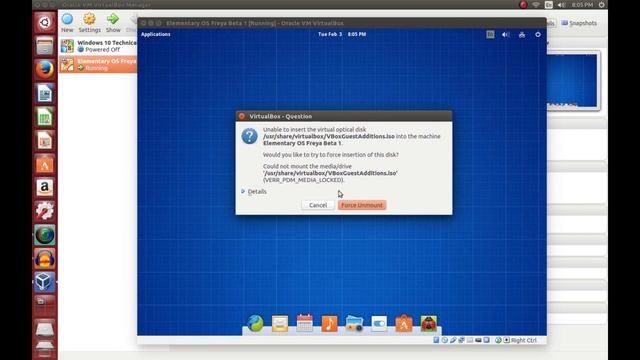Open the host sound volume indicator
Viewport: 640px width, 360px height.
point(562,4)
